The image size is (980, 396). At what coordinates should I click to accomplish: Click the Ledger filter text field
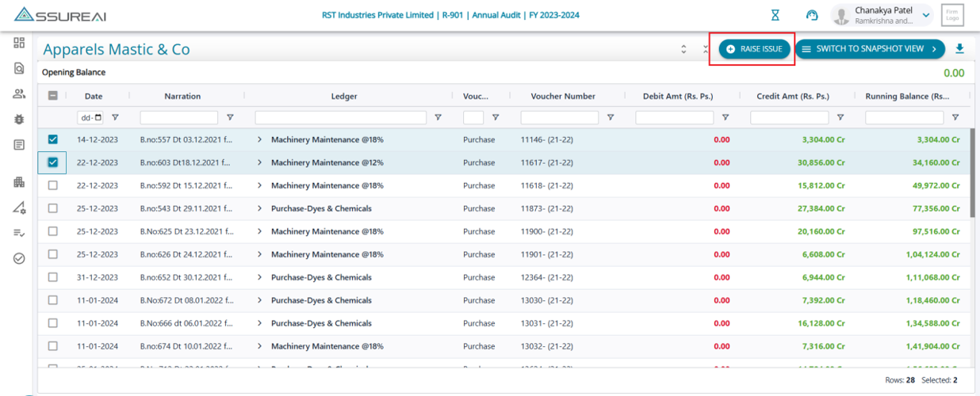click(342, 117)
